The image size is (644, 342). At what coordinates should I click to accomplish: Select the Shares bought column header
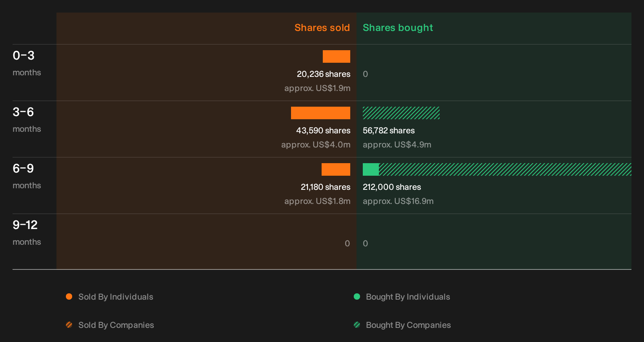(x=398, y=28)
